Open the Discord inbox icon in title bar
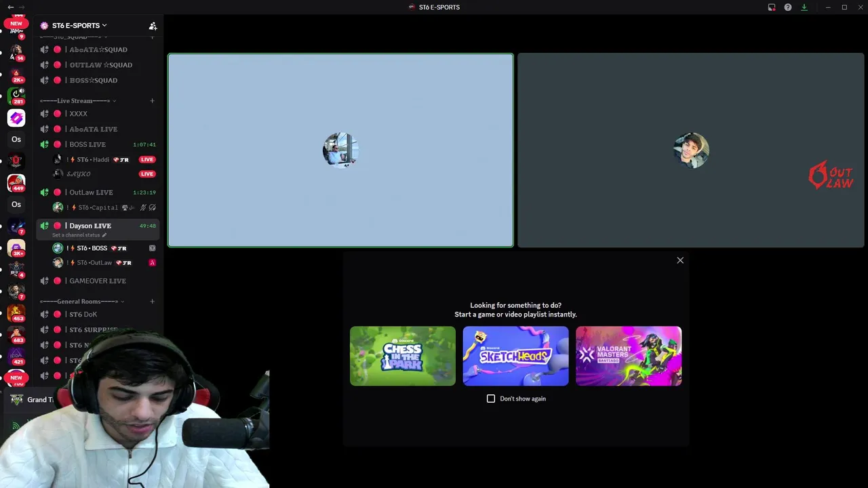This screenshot has height=488, width=868. (772, 7)
